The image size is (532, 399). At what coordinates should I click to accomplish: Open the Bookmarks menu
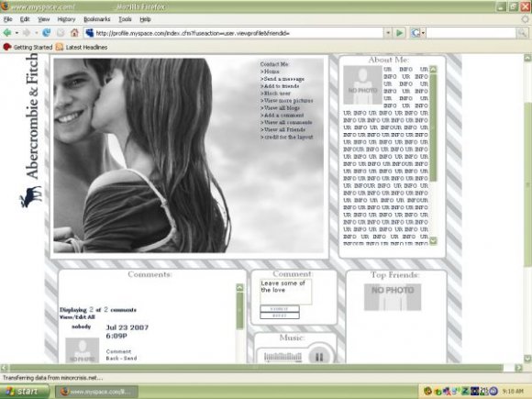coord(96,19)
